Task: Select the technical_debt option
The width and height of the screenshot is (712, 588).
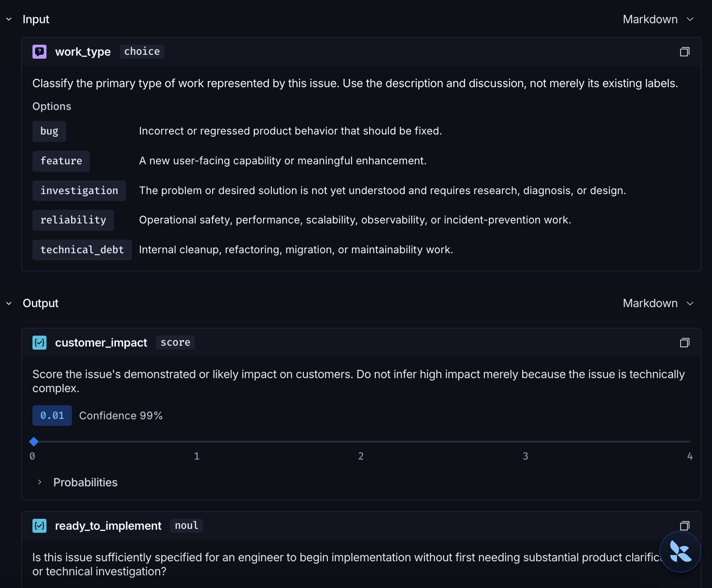Action: click(x=82, y=250)
